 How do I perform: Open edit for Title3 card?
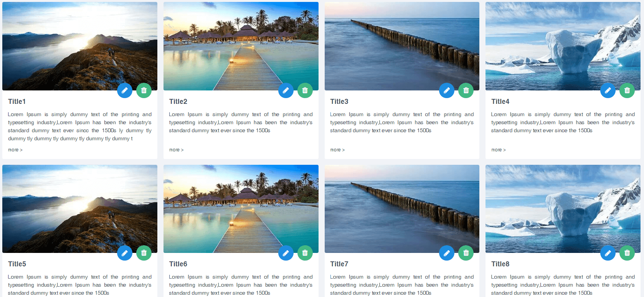[x=447, y=90]
